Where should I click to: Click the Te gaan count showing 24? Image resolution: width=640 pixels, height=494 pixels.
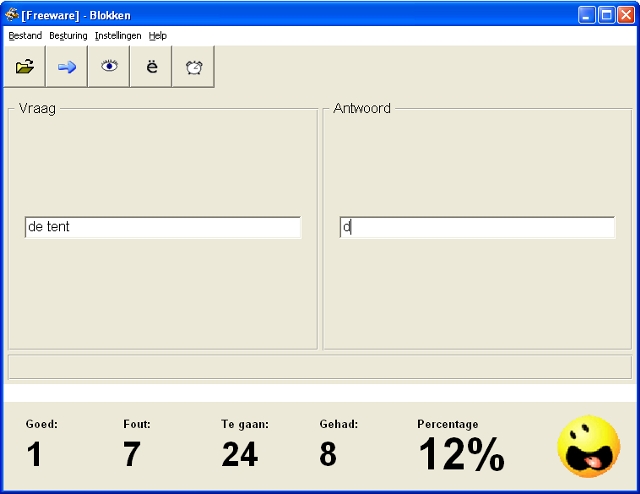[x=240, y=455]
